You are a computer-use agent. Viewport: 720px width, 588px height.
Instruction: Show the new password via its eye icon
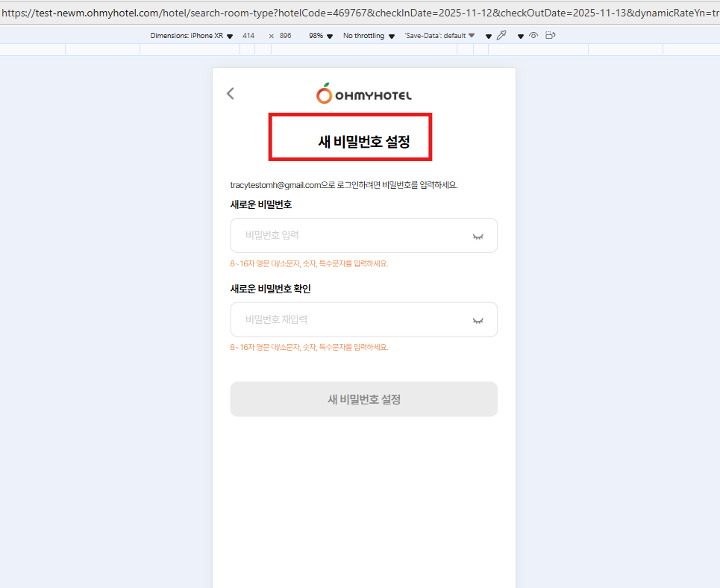click(478, 236)
